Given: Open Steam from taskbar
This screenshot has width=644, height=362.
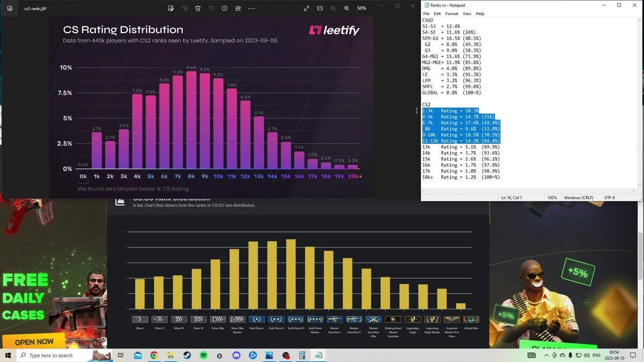Looking at the screenshot, I should (x=187, y=355).
